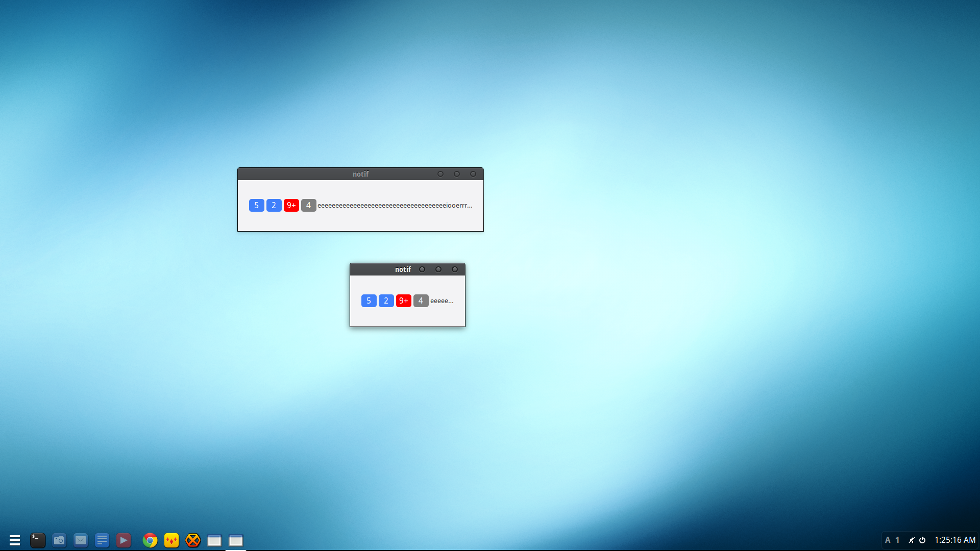Click the keyboard layout indicator 'A' in the tray
Viewport: 980px width, 551px height.
tap(888, 540)
